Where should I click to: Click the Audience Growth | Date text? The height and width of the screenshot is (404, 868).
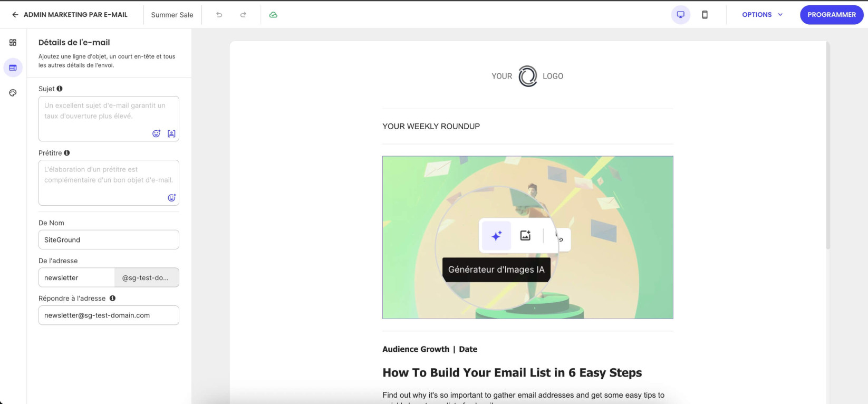pyautogui.click(x=430, y=349)
